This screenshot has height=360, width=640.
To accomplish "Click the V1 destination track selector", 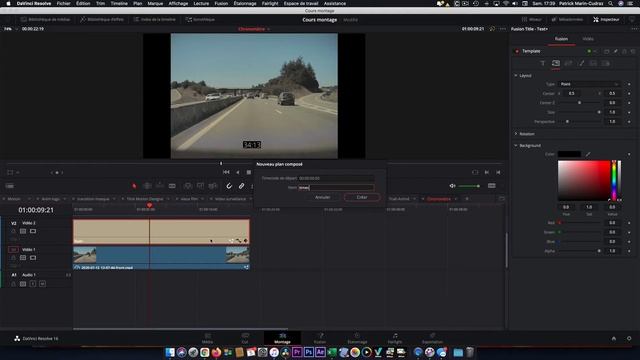I will click(13, 249).
